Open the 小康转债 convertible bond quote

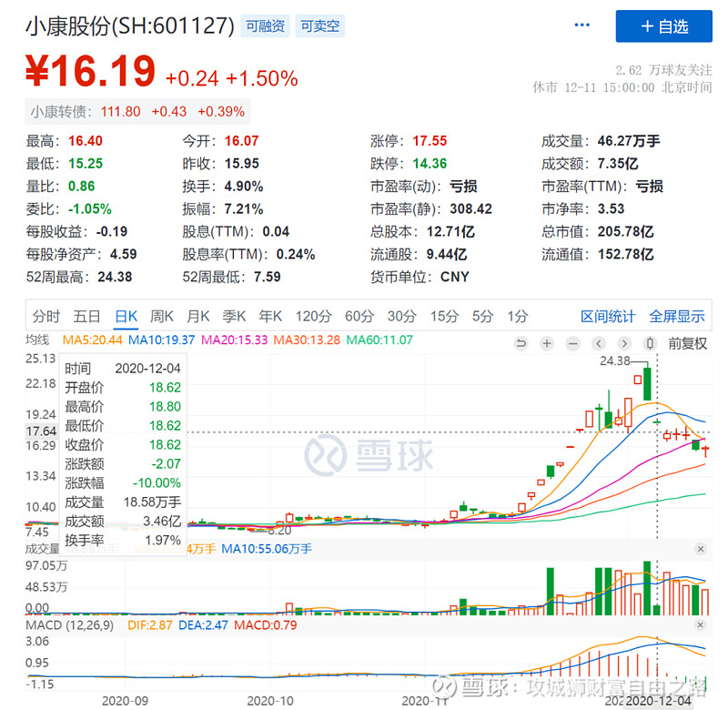tap(137, 111)
